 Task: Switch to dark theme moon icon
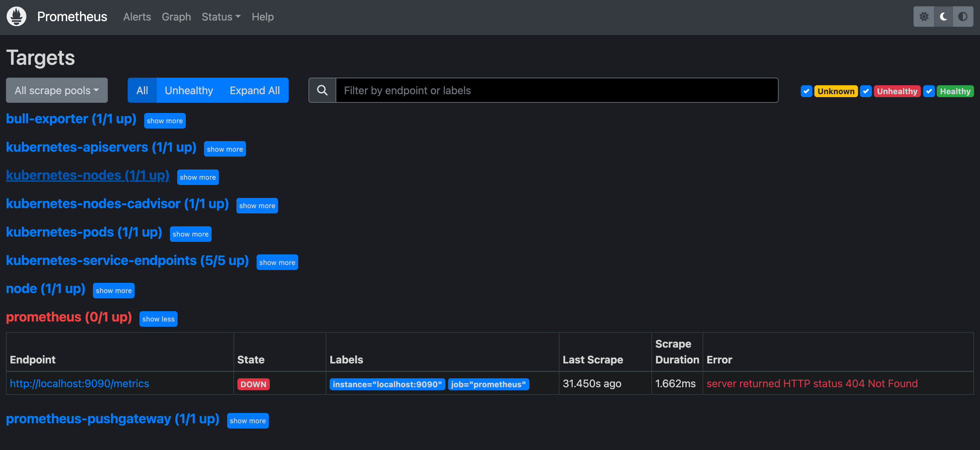(943, 17)
